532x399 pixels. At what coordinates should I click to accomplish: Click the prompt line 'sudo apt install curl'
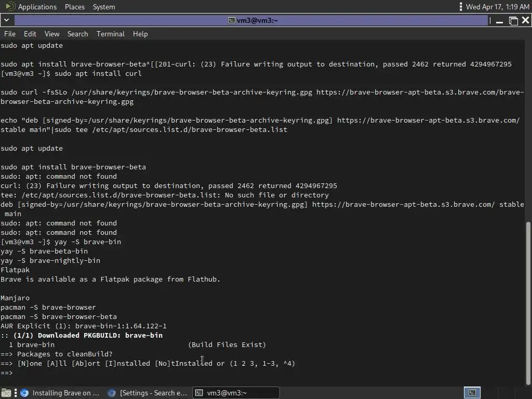pyautogui.click(x=71, y=74)
